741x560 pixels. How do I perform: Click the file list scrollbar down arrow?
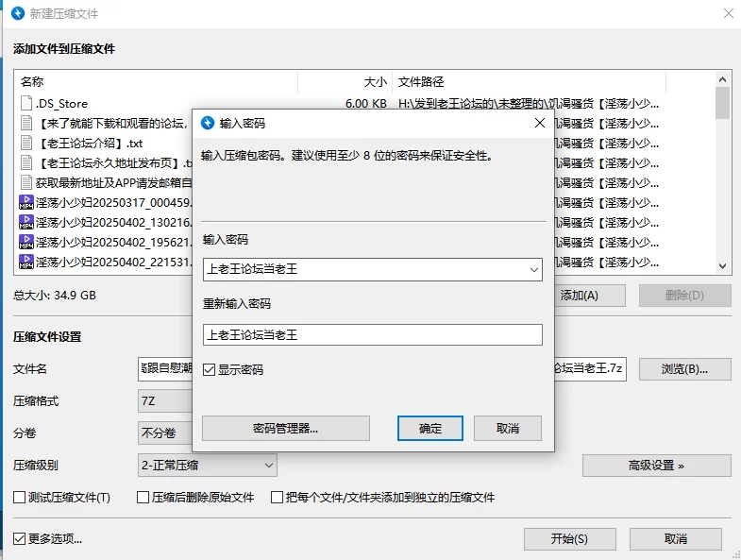pyautogui.click(x=722, y=265)
